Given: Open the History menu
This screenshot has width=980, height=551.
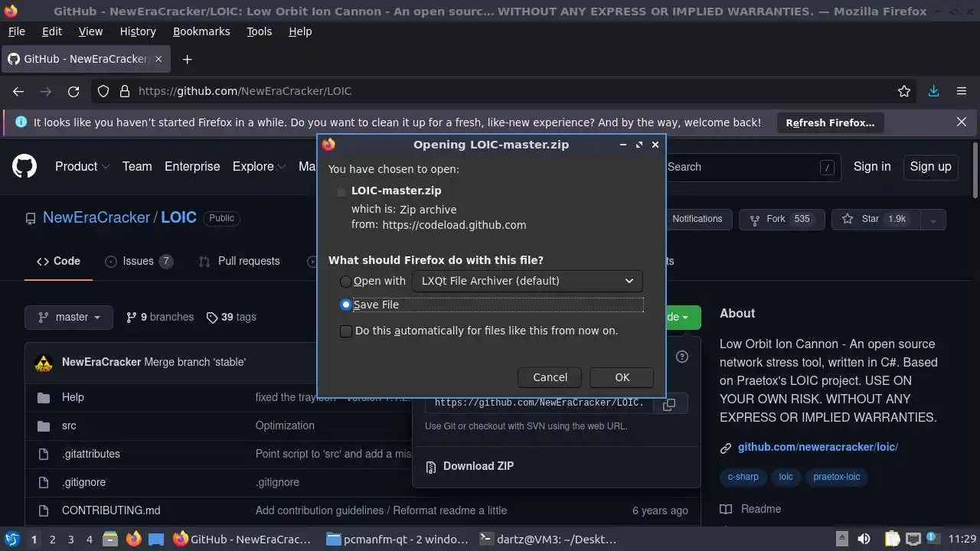Looking at the screenshot, I should (x=138, y=31).
